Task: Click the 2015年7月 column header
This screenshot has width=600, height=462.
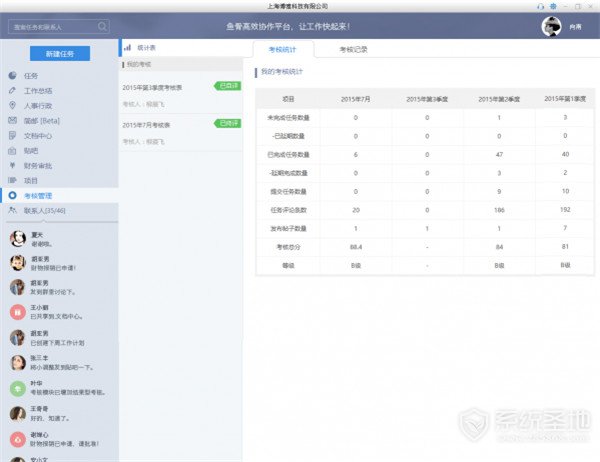Action: [x=355, y=99]
